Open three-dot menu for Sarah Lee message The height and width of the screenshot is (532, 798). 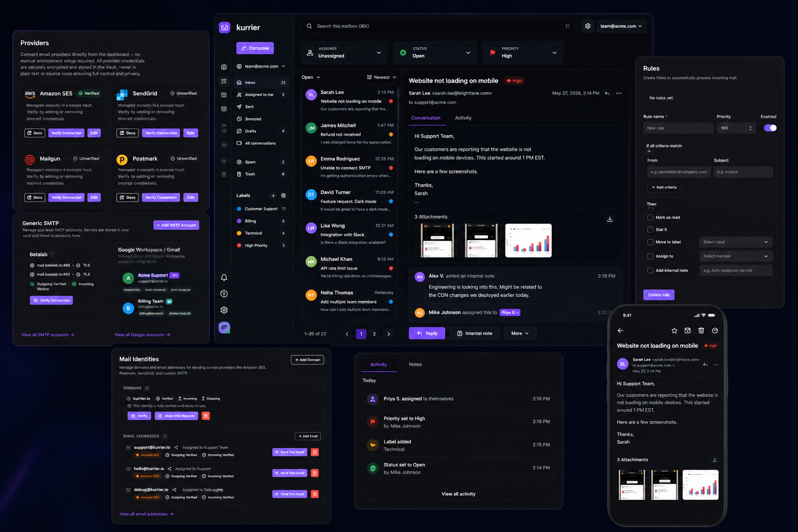coord(619,94)
